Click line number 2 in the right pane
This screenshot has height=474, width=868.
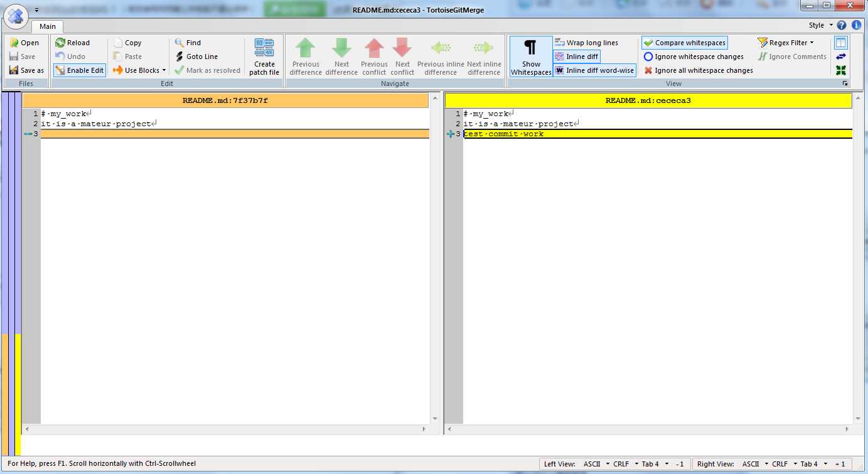(458, 124)
